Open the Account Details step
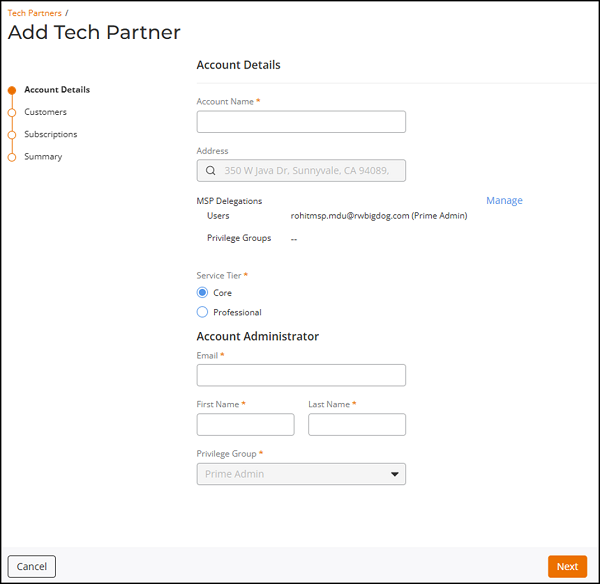The width and height of the screenshot is (600, 584). (56, 90)
